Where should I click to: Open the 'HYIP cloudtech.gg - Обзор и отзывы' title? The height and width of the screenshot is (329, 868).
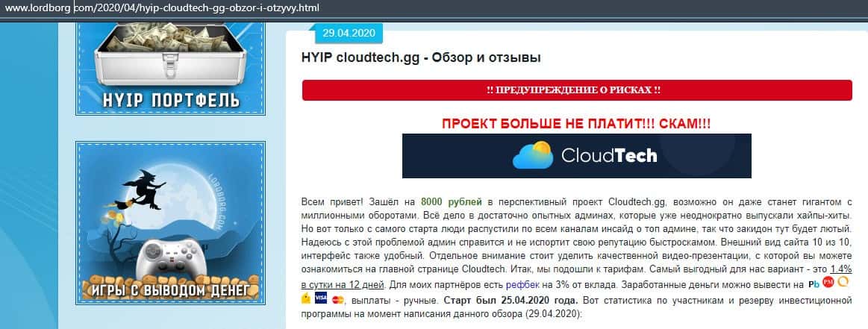[x=421, y=57]
